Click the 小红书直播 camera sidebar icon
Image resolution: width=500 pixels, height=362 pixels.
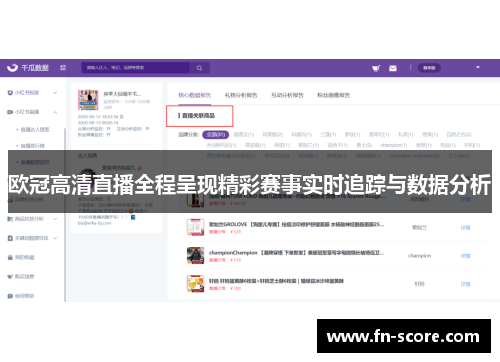(10, 112)
